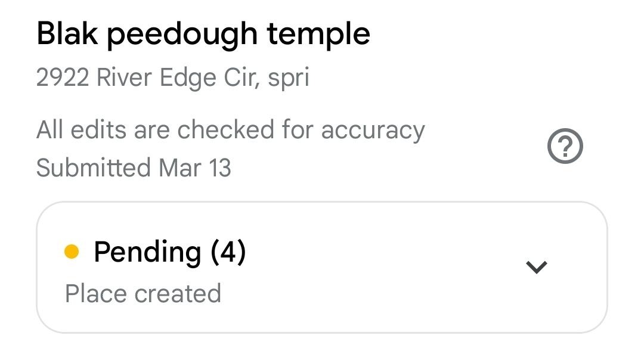644x357 pixels.
Task: Select the Blak peedough temple title
Action: pyautogui.click(x=203, y=34)
